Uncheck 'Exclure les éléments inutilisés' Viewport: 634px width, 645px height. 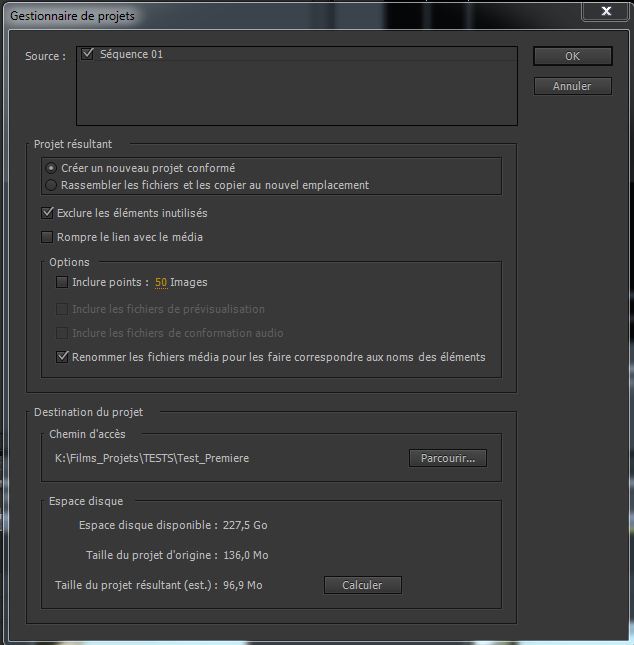[47, 213]
